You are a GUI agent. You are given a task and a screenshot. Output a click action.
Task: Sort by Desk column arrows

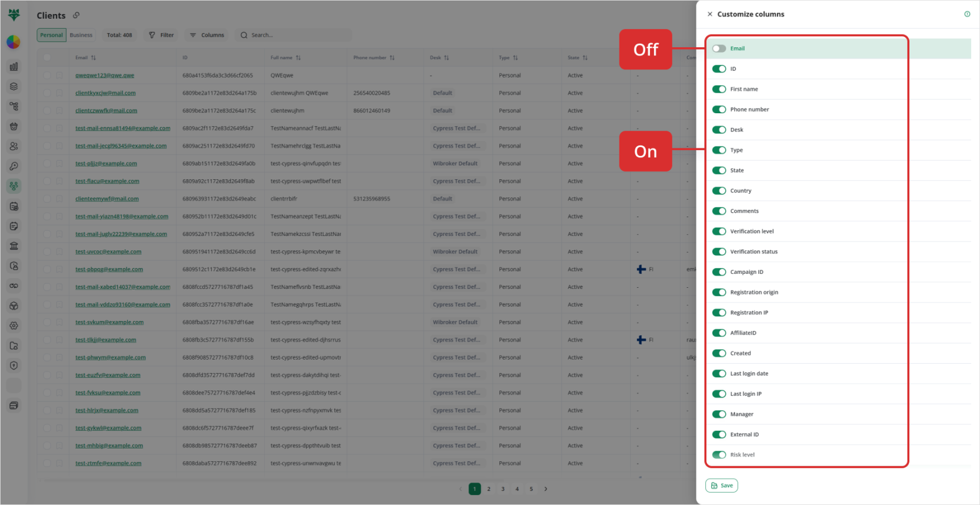pyautogui.click(x=446, y=58)
